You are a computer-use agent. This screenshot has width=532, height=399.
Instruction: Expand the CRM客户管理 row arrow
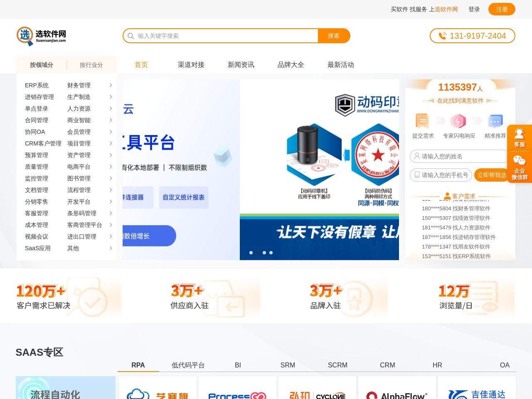coord(111,143)
